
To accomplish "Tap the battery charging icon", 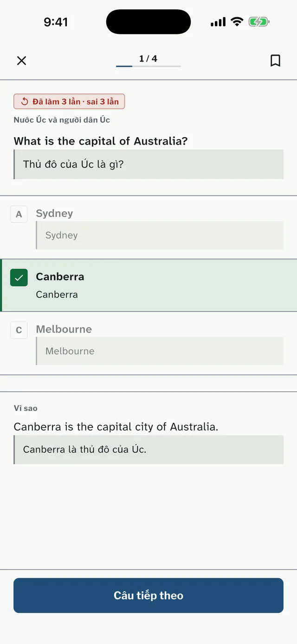I will click(x=259, y=22).
